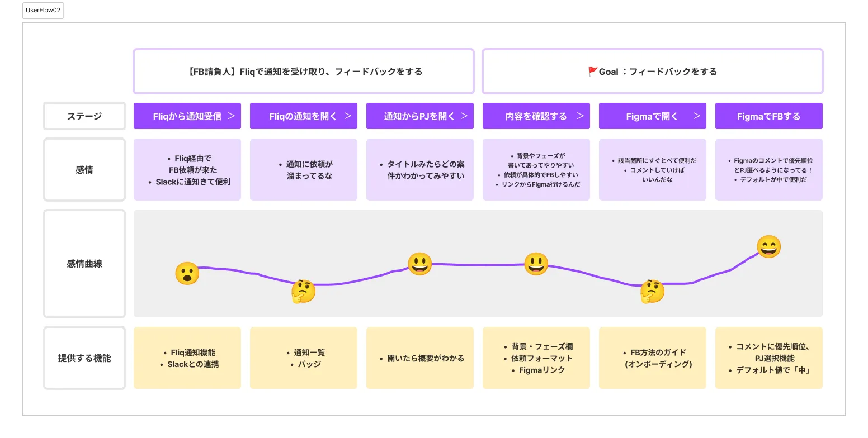Click the text 該当箇所にすぐとべて便利だ

tap(657, 160)
